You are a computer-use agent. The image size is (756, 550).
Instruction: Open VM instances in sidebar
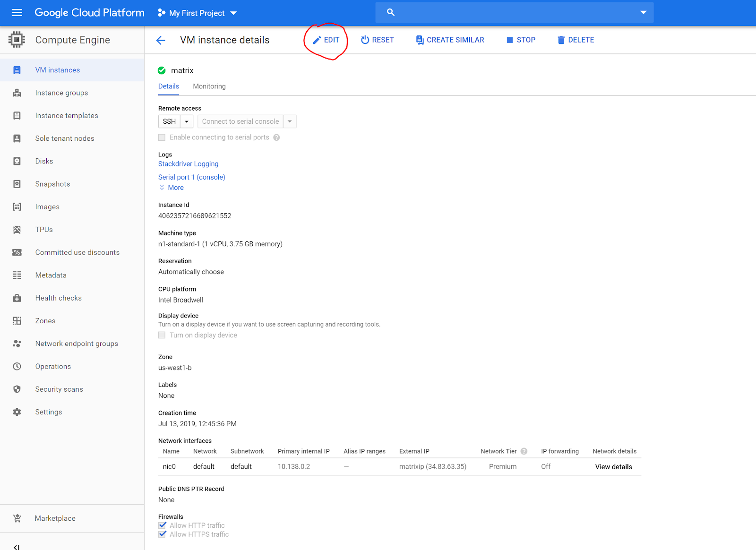(72, 70)
